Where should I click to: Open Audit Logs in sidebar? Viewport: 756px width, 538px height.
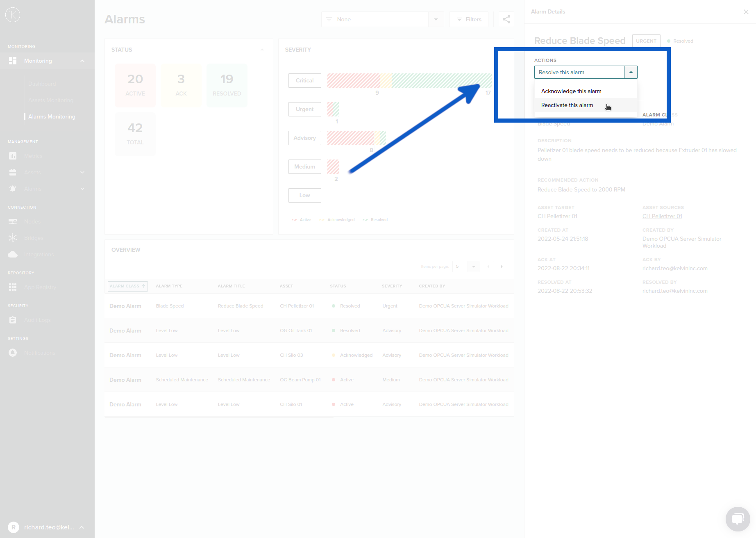[37, 320]
